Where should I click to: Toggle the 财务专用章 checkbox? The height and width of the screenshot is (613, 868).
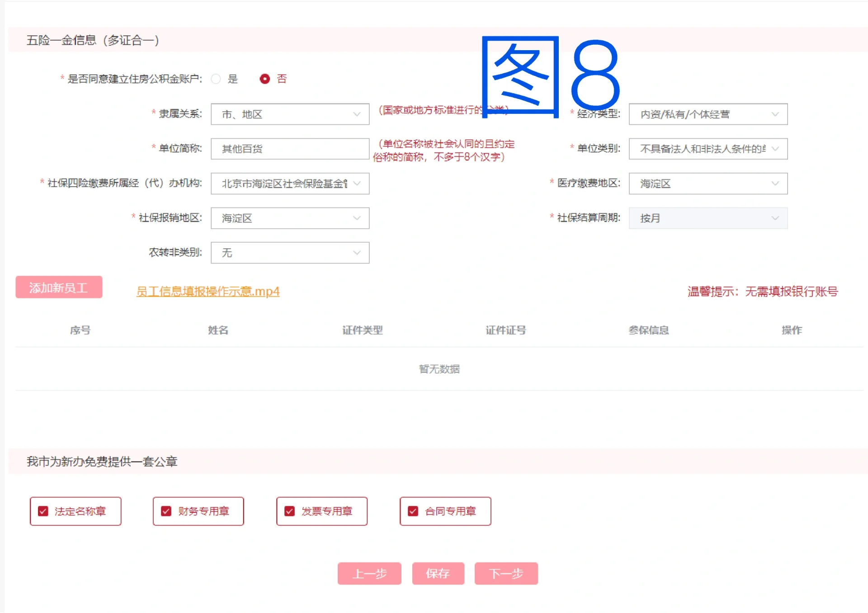166,511
